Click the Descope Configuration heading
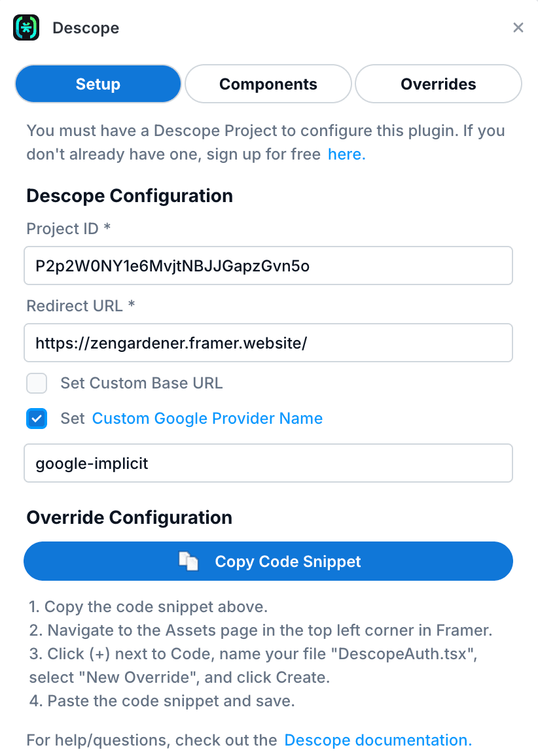 click(x=129, y=196)
